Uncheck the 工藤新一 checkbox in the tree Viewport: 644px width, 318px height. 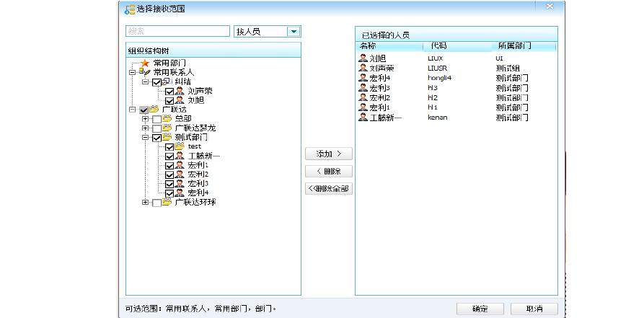click(x=169, y=156)
